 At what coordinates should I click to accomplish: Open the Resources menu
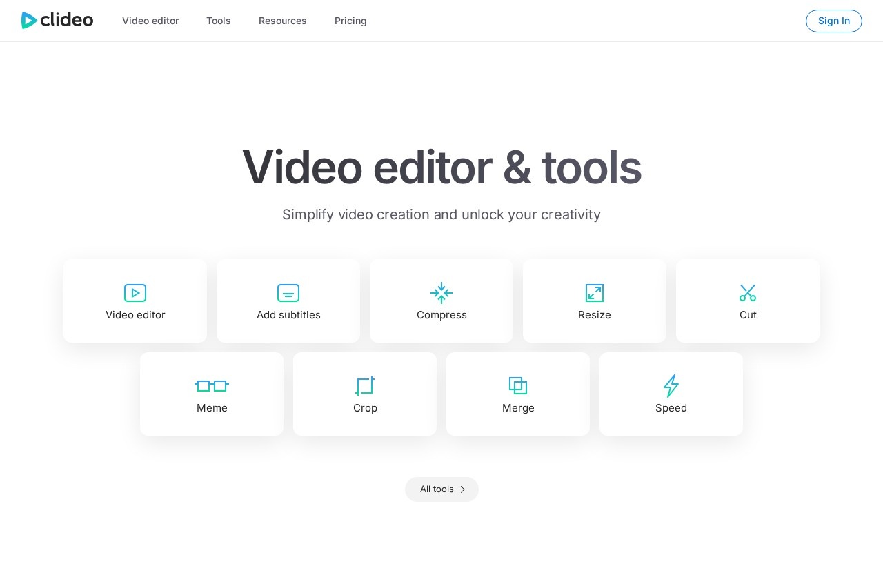[283, 21]
